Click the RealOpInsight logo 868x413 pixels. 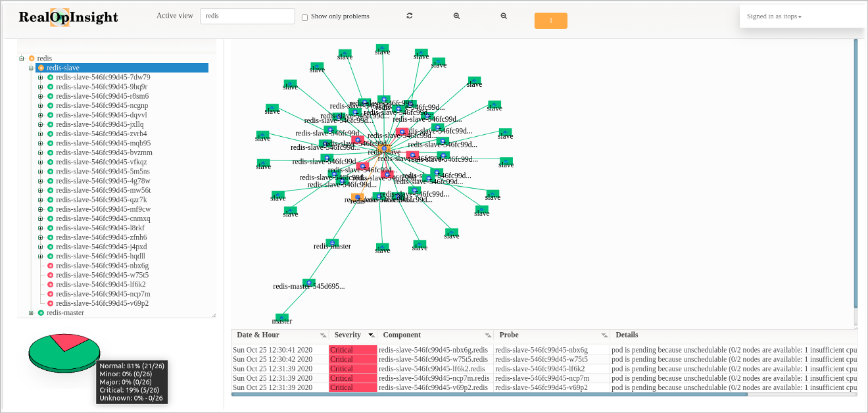68,18
